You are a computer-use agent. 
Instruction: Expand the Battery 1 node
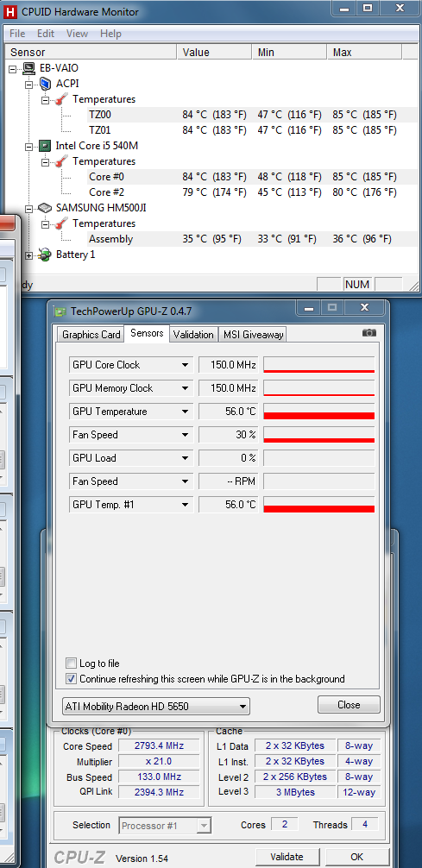coord(29,255)
